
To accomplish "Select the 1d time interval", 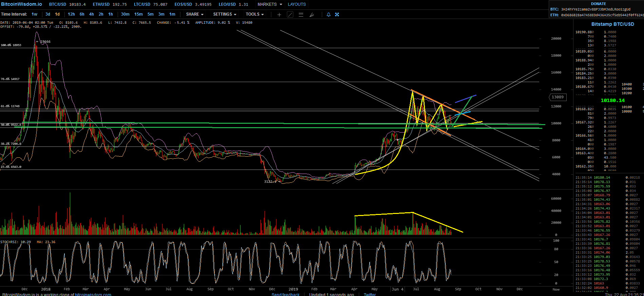I will [x=57, y=14].
